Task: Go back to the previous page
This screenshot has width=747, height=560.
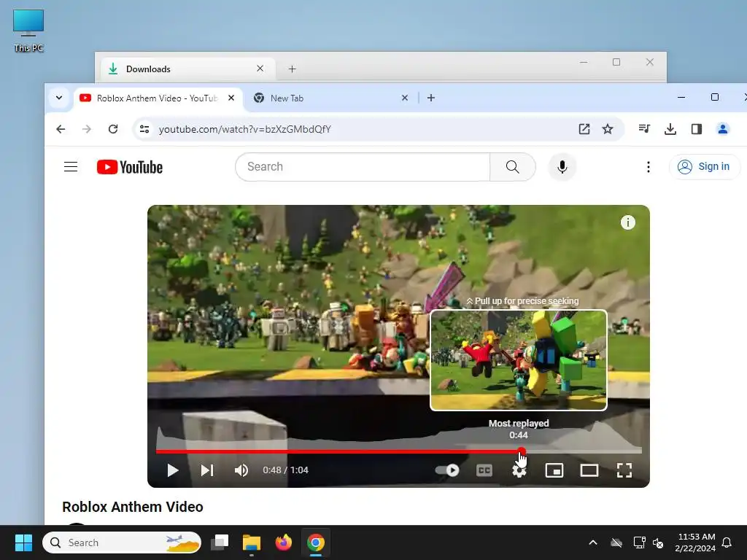Action: (61, 129)
